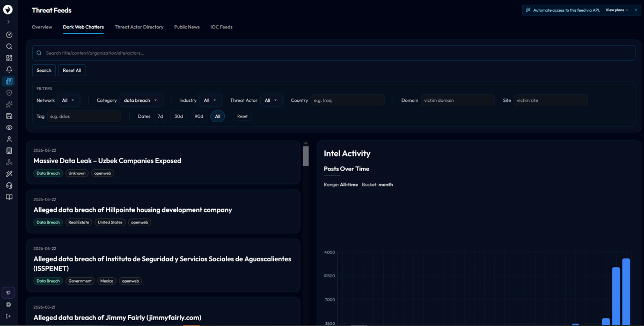This screenshot has height=326, width=644.
Task: Click the United States tag
Action: [110, 223]
